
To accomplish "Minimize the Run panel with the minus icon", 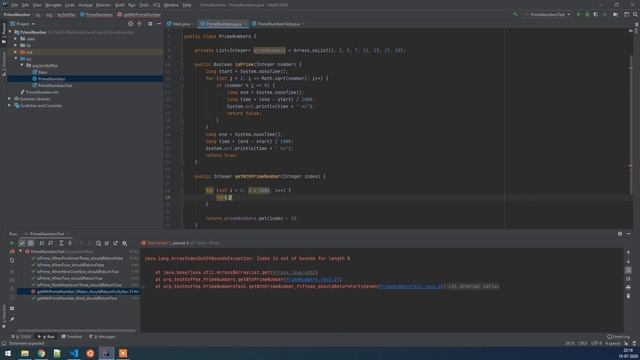I will [x=629, y=234].
